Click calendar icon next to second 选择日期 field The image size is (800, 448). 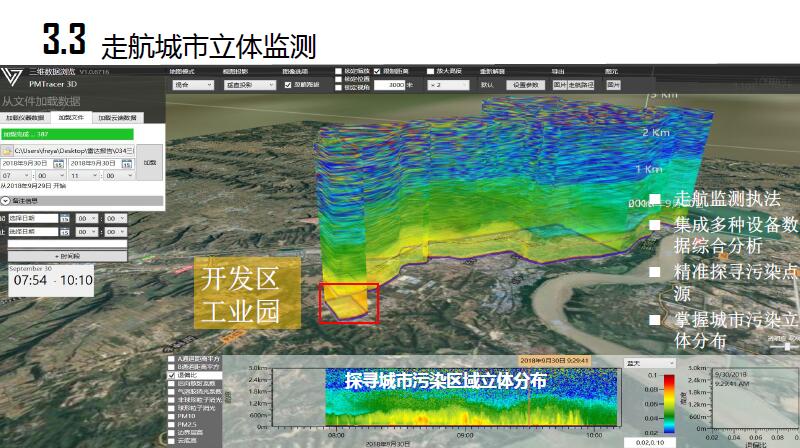[64, 232]
